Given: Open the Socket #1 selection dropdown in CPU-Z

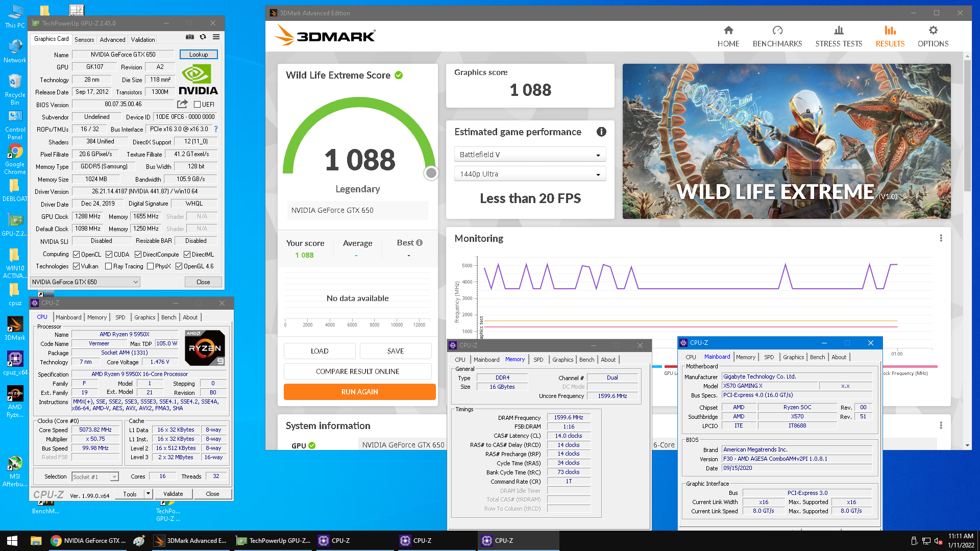Looking at the screenshot, I should pyautogui.click(x=95, y=477).
